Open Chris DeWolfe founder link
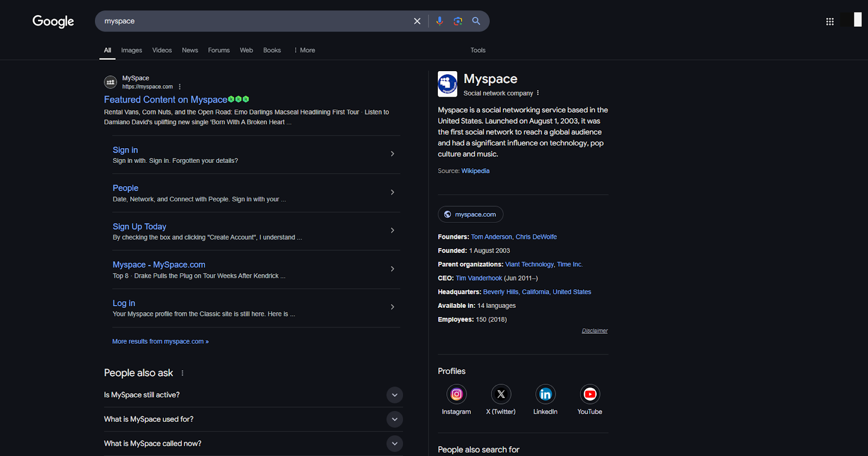 pos(536,237)
